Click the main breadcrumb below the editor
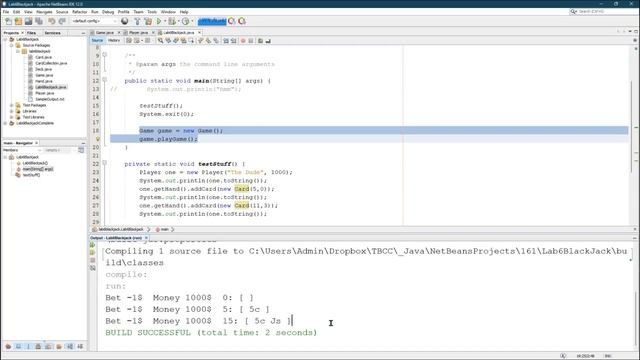This screenshot has height=360, width=640. pyautogui.click(x=164, y=229)
